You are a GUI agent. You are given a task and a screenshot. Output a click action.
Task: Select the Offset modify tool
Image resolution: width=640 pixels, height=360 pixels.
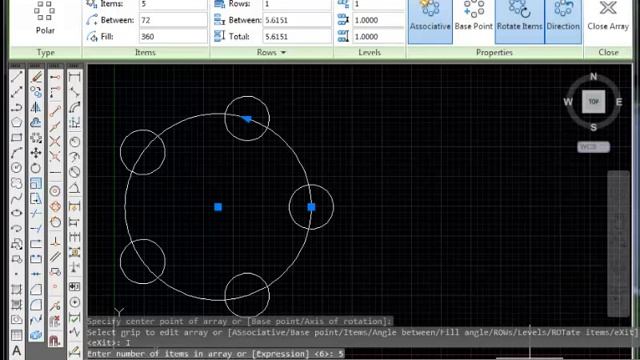[36, 122]
